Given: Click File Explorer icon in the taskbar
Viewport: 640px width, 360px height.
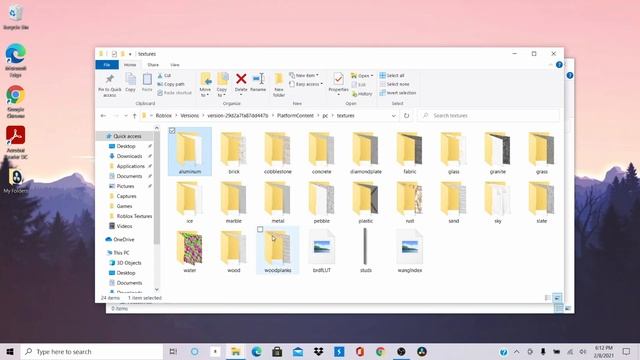Looking at the screenshot, I should (x=236, y=351).
